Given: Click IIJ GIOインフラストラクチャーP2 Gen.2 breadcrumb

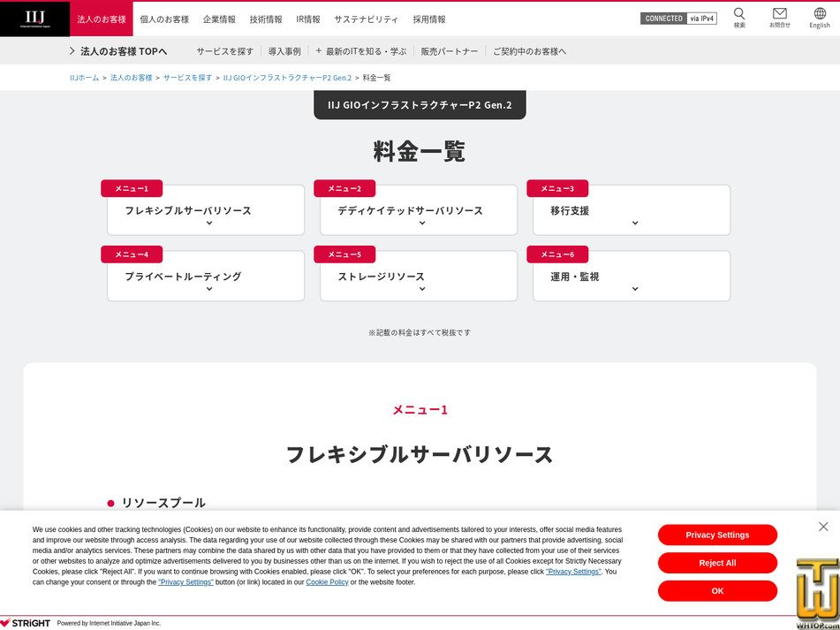Looking at the screenshot, I should pyautogui.click(x=287, y=78).
